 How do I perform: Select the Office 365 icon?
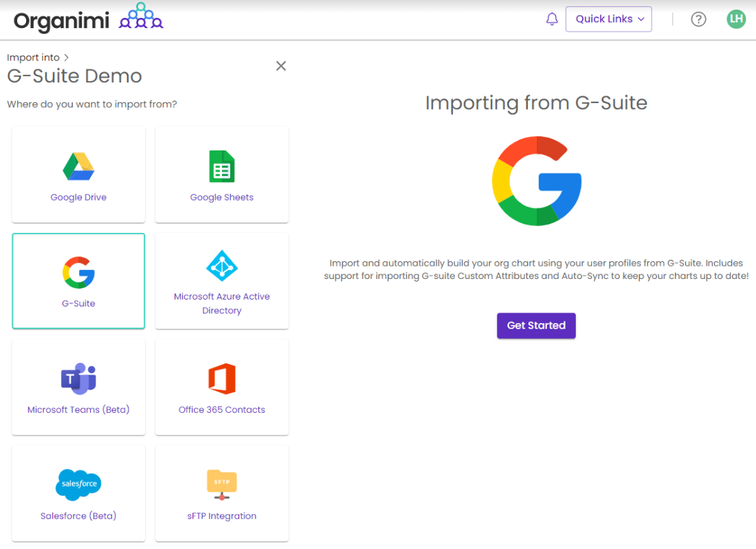221,379
